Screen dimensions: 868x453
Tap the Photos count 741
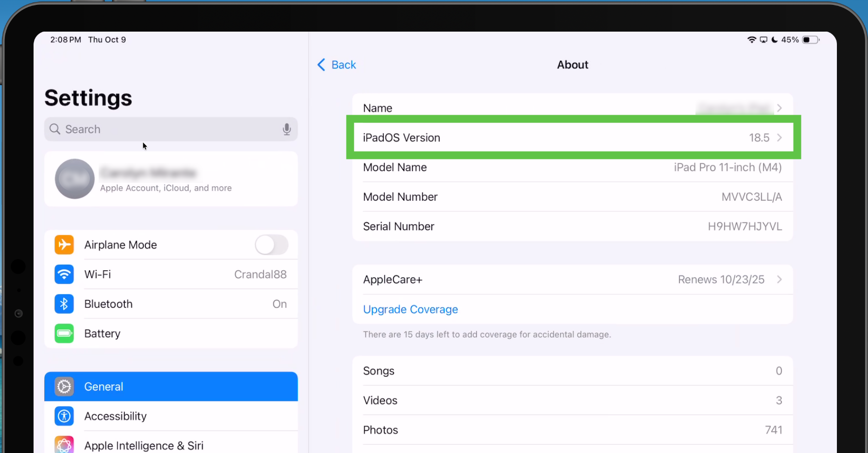[x=773, y=430]
